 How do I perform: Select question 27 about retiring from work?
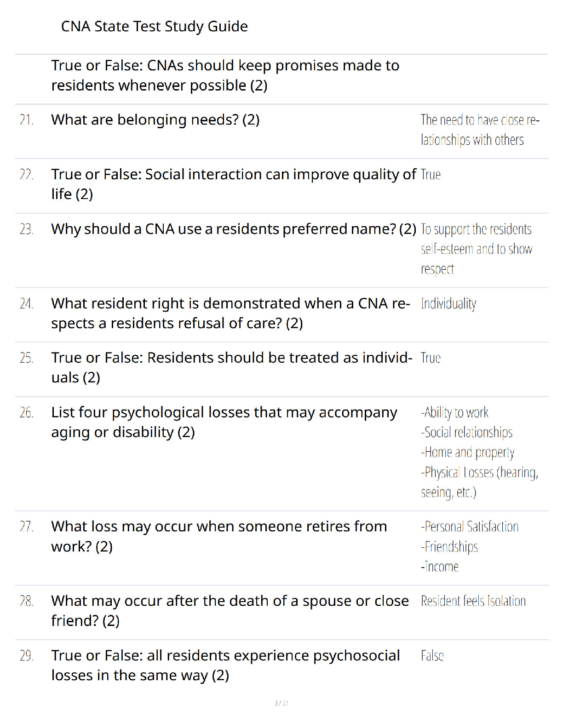coord(219,536)
